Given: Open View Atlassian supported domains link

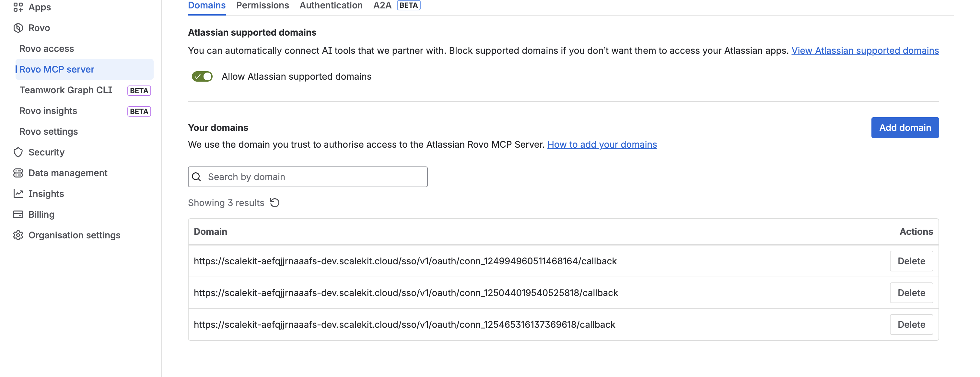Looking at the screenshot, I should (865, 51).
